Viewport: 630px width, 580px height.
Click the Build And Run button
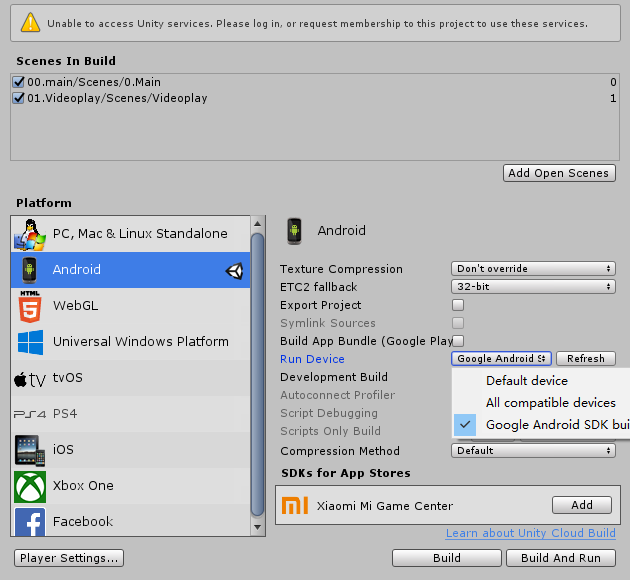[561, 558]
